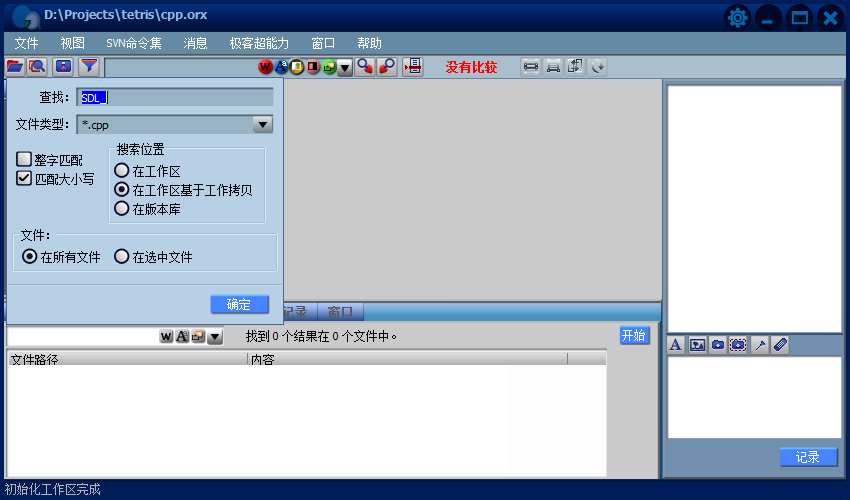Image resolution: width=850 pixels, height=500 pixels.
Task: Click the 初始化工作区完成 status text
Action: tap(53, 489)
